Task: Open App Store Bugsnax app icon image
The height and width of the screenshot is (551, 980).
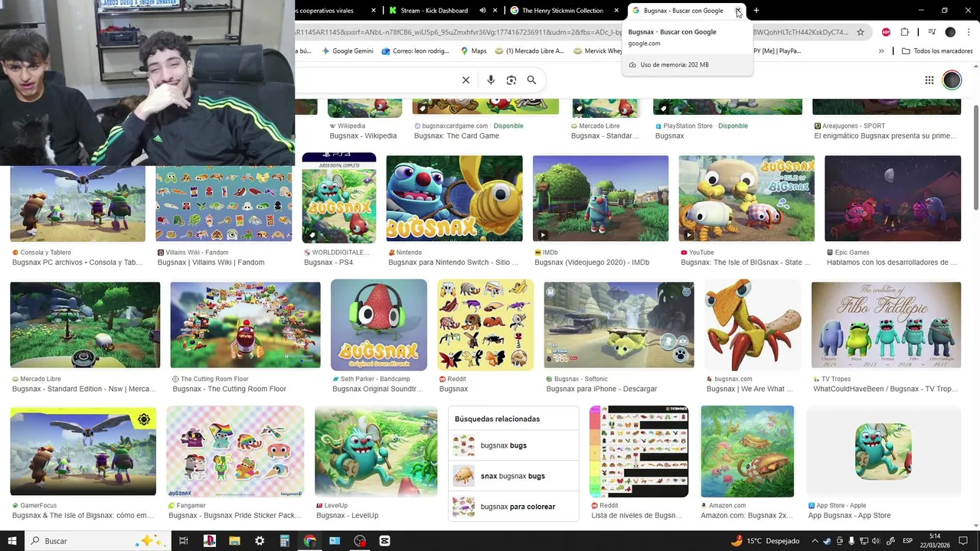Action: (x=884, y=452)
